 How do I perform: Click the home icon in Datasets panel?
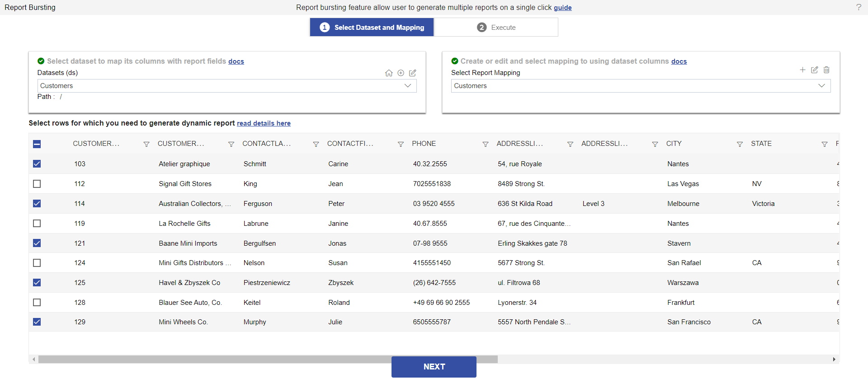[x=389, y=73]
